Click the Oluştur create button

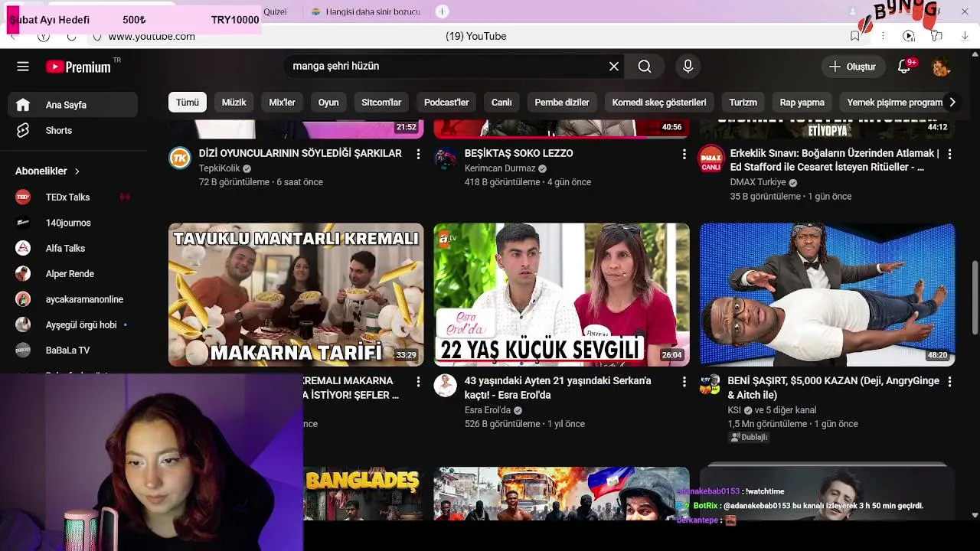pyautogui.click(x=852, y=67)
